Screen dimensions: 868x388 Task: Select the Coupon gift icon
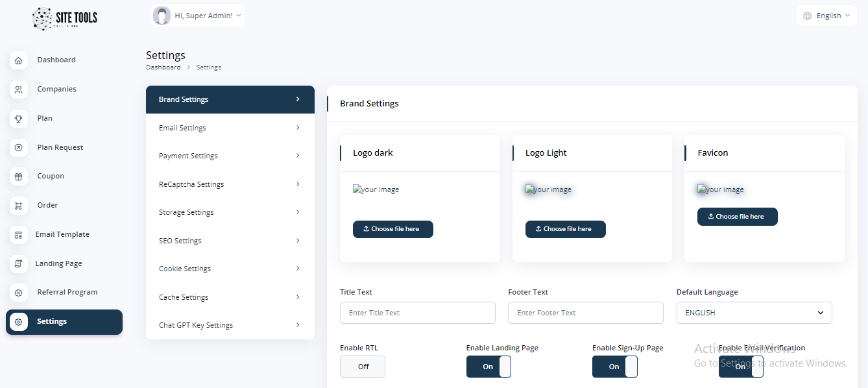click(x=19, y=176)
